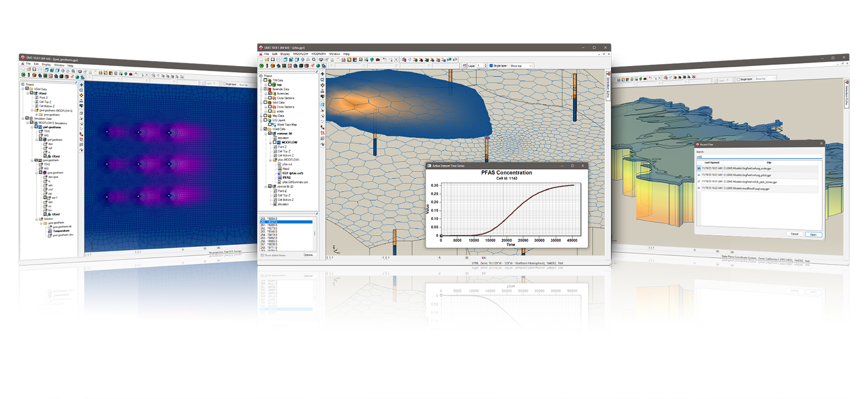Collapse pfas (MODFLOW) folder in center tree
This screenshot has width=868, height=399.
pos(270,160)
